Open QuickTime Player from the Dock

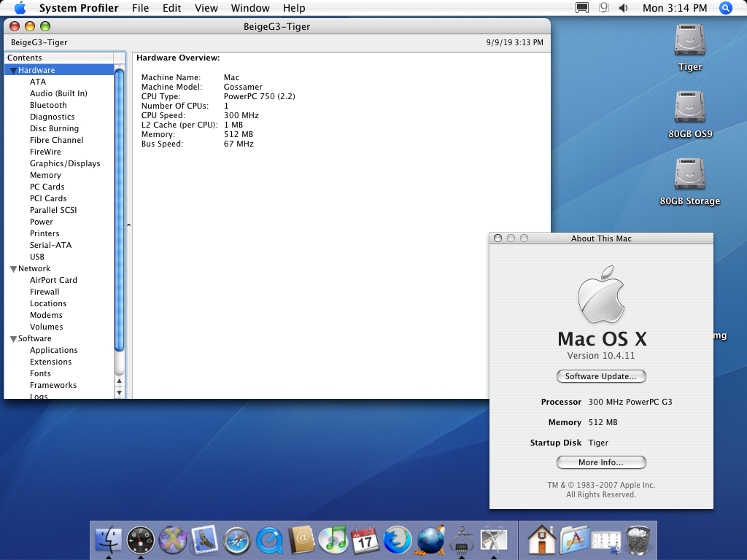coord(269,540)
